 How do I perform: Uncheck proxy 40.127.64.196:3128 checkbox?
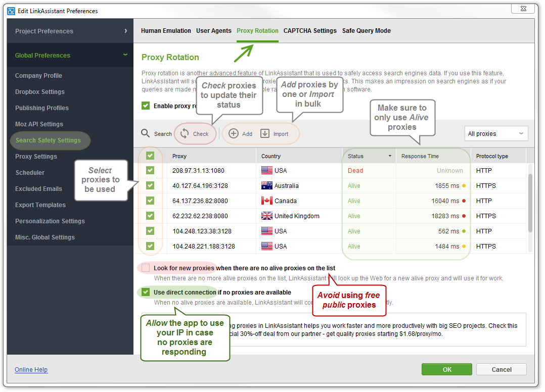[x=150, y=185]
